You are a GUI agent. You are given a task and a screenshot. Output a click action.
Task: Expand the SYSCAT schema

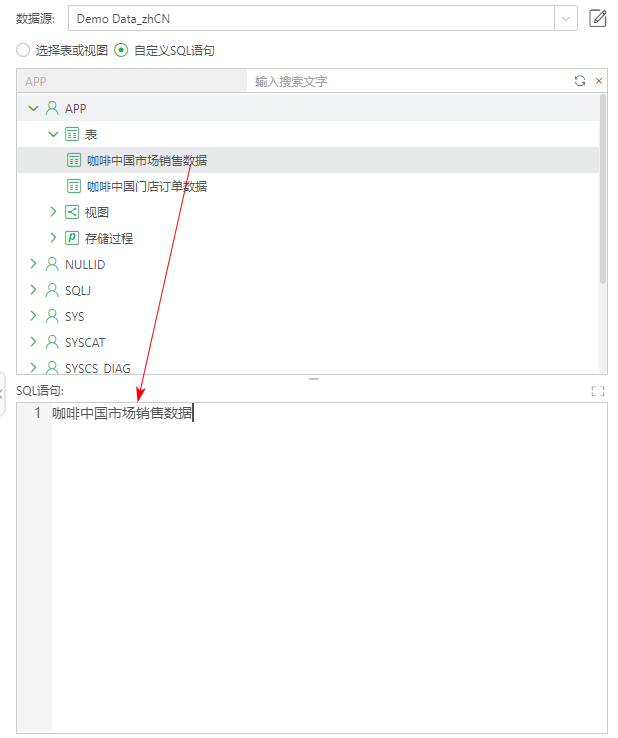coord(33,341)
